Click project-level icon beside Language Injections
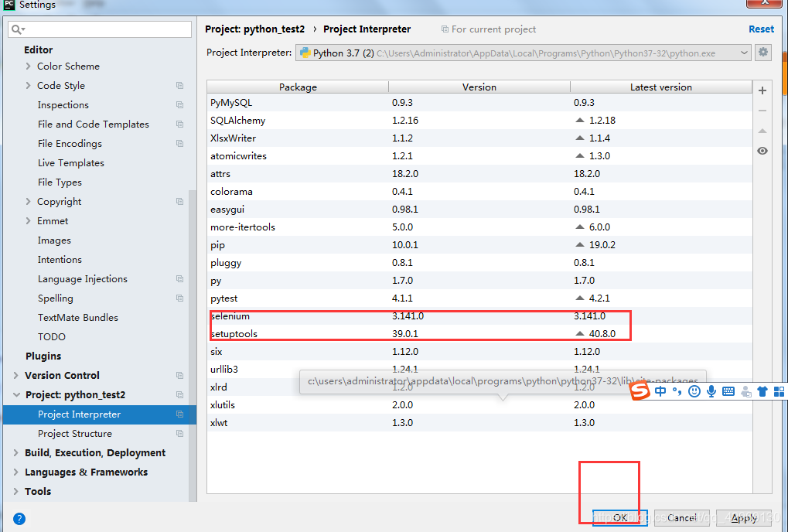 pos(179,278)
